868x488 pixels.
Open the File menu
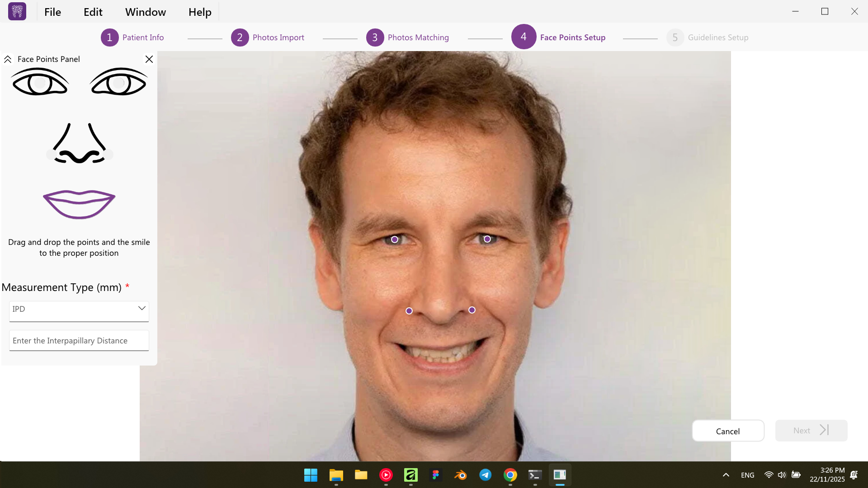coord(52,12)
